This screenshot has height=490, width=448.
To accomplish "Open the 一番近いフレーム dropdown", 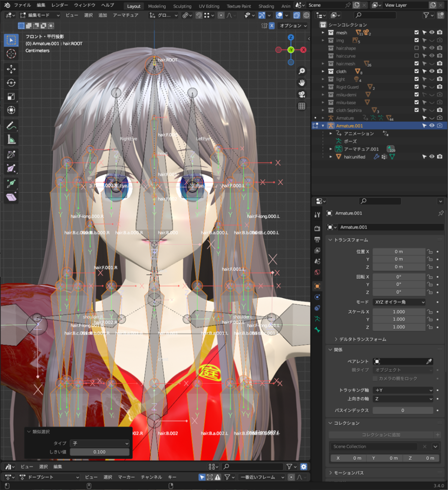I will [x=262, y=477].
